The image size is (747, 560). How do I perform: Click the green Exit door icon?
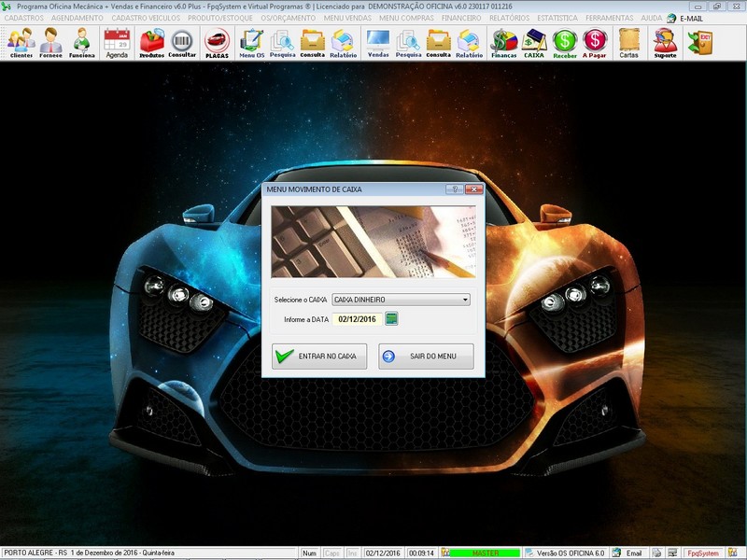[x=699, y=42]
